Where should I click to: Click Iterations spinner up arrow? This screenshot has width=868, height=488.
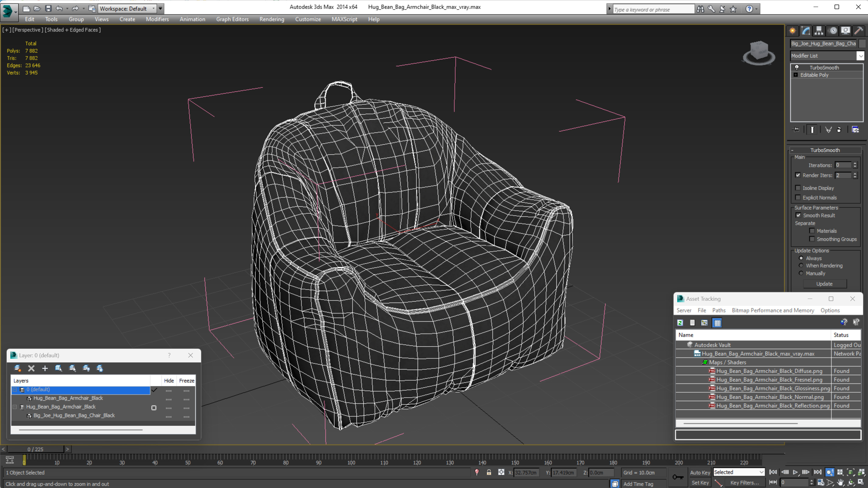855,163
